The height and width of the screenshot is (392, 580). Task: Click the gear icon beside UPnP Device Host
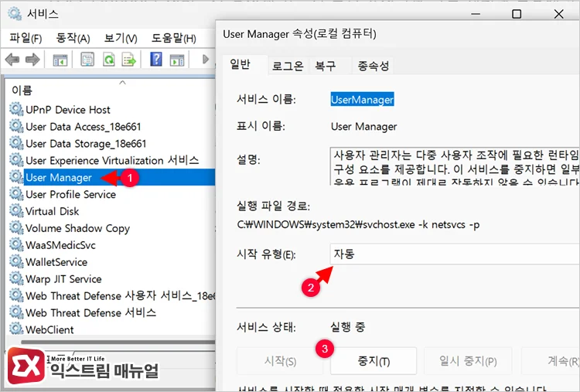tap(16, 110)
